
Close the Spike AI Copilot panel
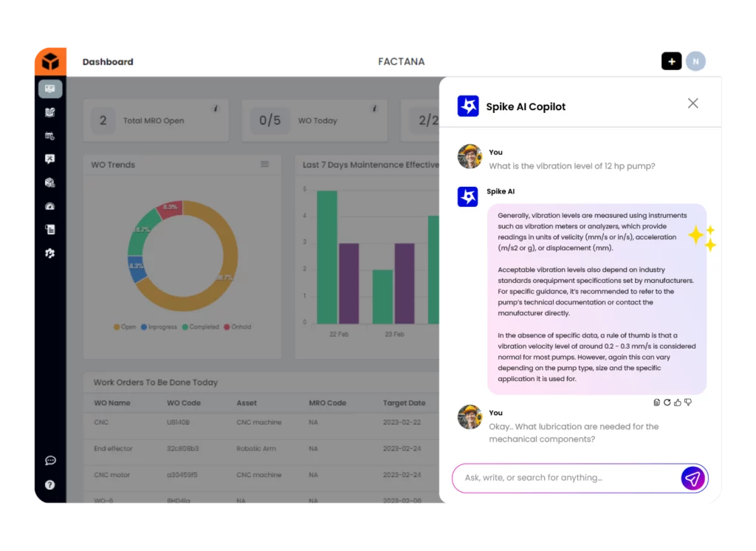(693, 103)
